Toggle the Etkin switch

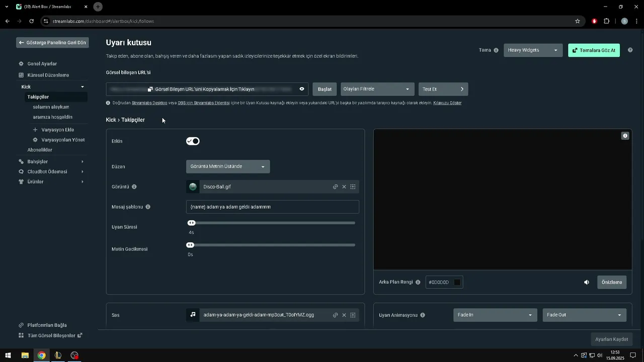coord(193,141)
